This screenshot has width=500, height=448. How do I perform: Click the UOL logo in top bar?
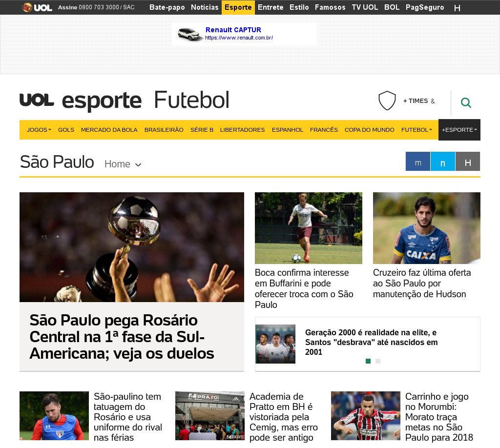point(37,7)
